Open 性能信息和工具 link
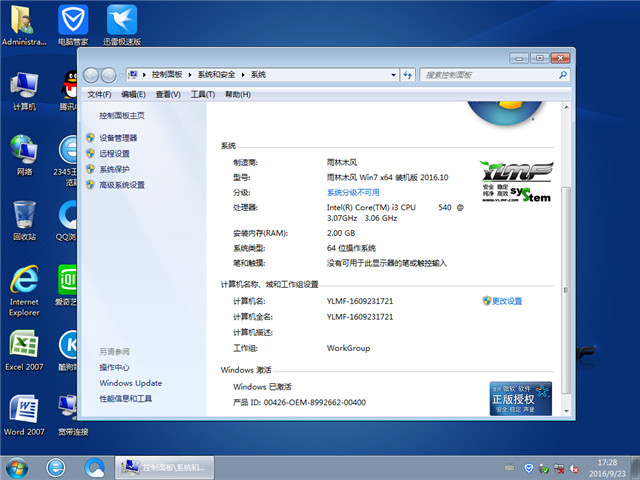 click(x=126, y=398)
